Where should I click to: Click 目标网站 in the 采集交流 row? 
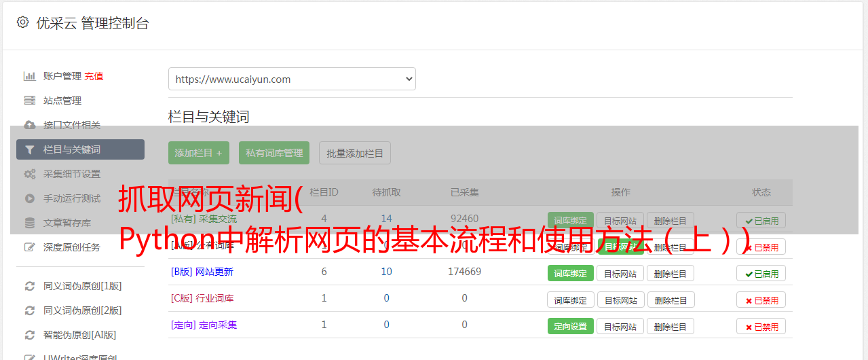[620, 220]
